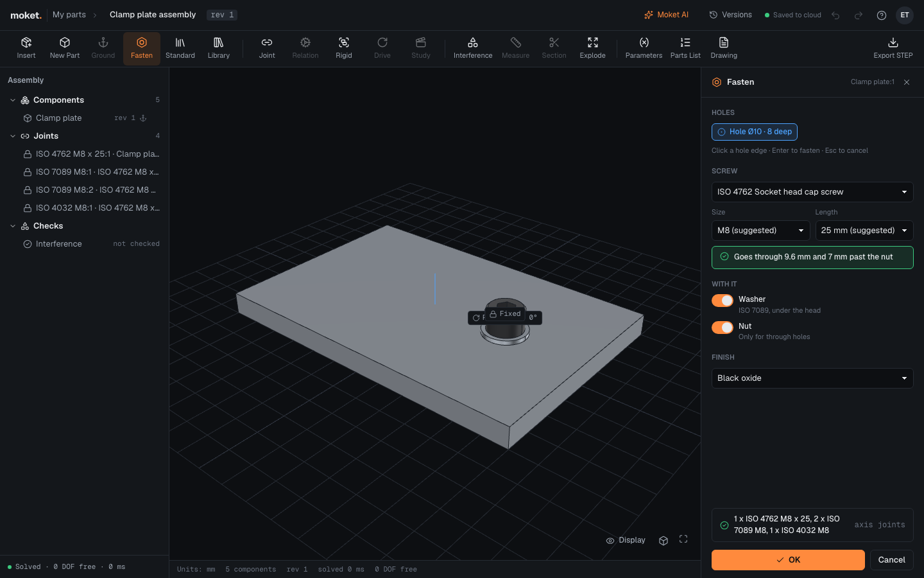Turn off the Nut switch

click(x=723, y=328)
